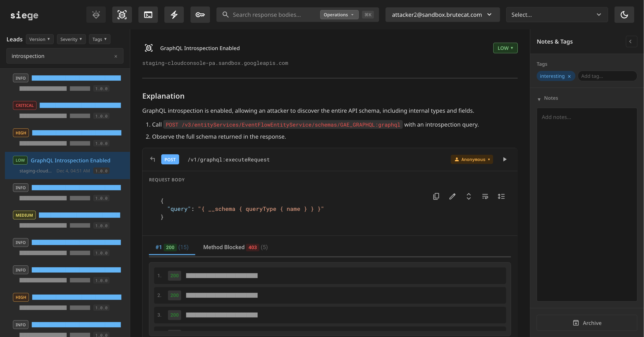
Task: Clear the introspection filter text
Action: [116, 56]
